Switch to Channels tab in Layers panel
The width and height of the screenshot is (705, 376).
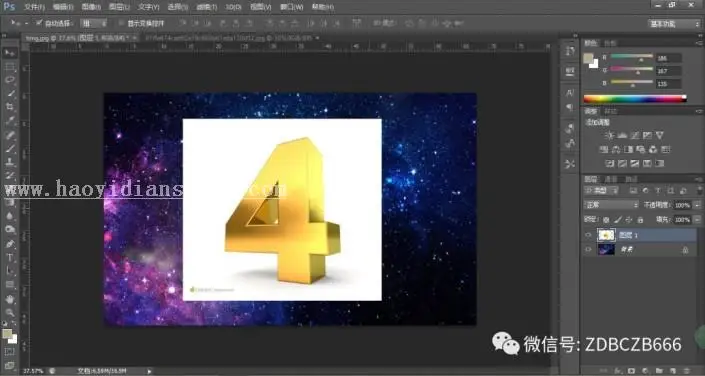pos(611,179)
